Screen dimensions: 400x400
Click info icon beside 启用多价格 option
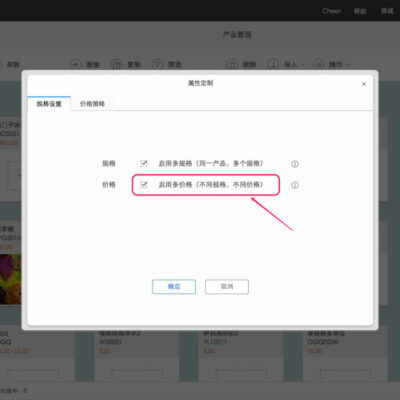(295, 185)
